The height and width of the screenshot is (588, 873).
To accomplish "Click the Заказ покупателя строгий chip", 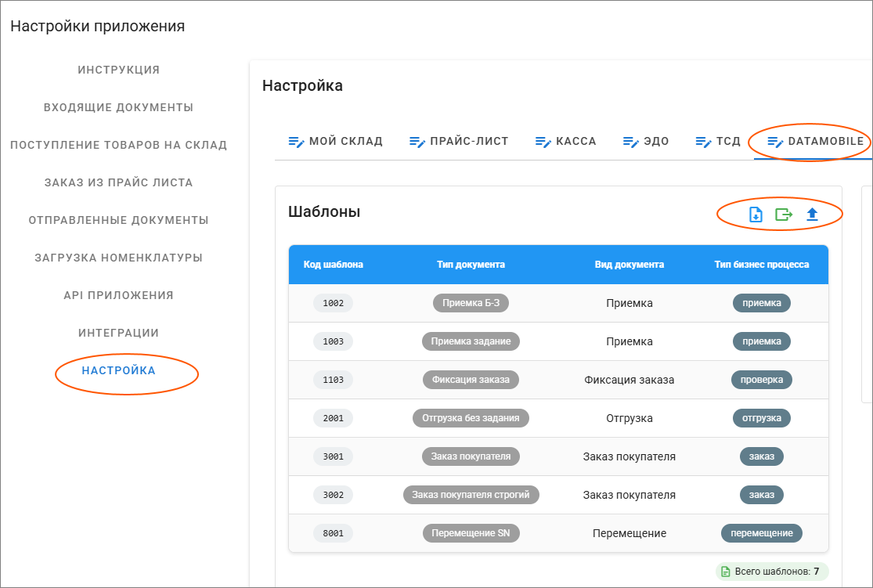I will coord(471,495).
